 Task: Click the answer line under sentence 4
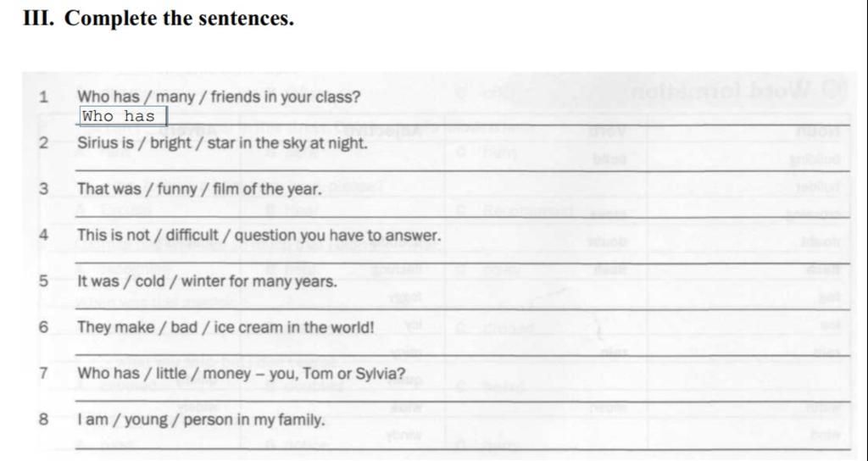click(x=462, y=256)
